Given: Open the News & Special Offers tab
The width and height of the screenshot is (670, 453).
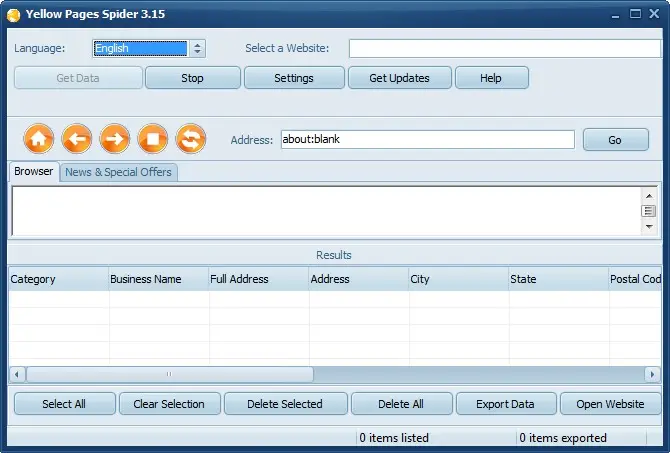Looking at the screenshot, I should tap(118, 172).
